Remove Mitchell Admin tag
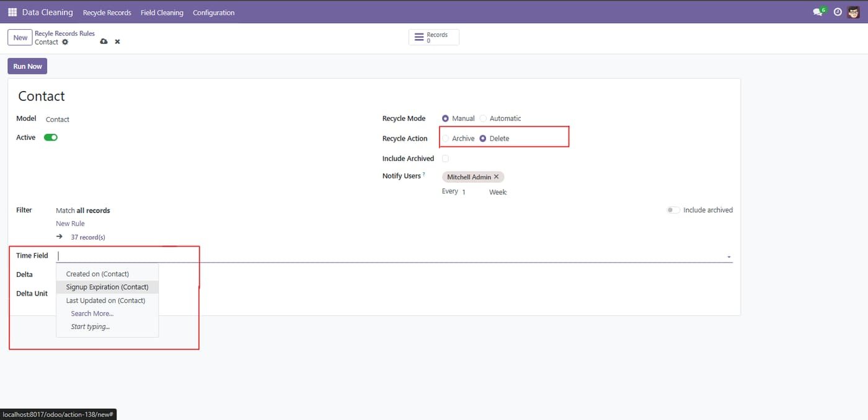This screenshot has width=868, height=420. click(496, 177)
